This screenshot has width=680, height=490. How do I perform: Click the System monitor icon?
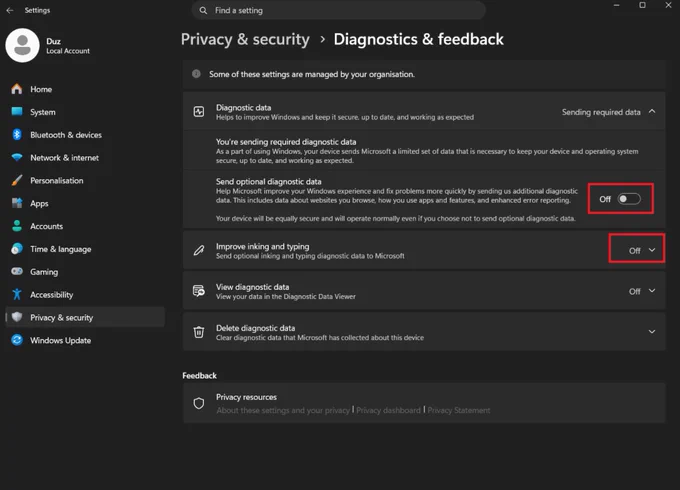click(17, 111)
